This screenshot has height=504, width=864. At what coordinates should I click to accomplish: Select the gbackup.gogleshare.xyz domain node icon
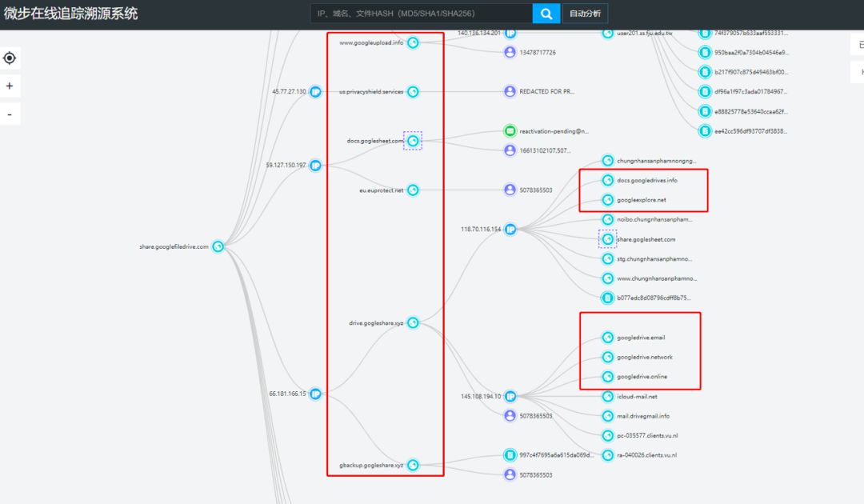pos(413,465)
